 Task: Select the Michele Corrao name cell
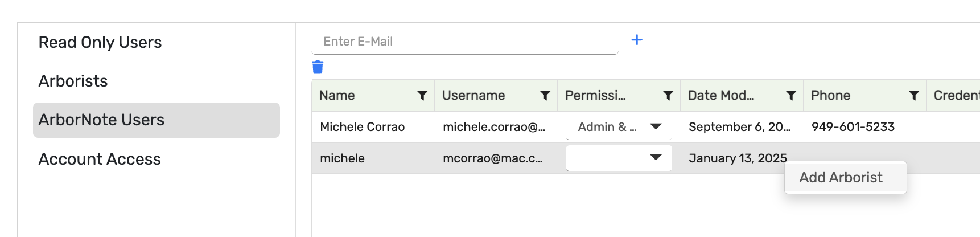point(363,127)
